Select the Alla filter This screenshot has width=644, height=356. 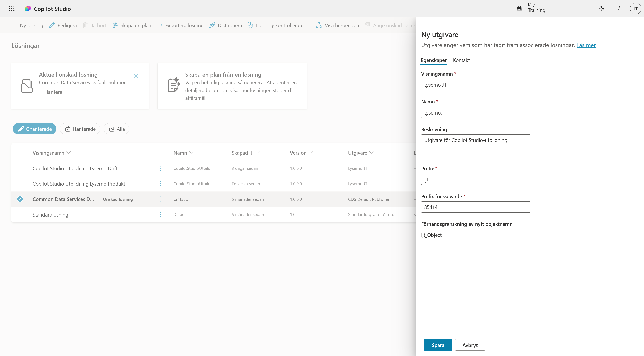[x=117, y=129]
